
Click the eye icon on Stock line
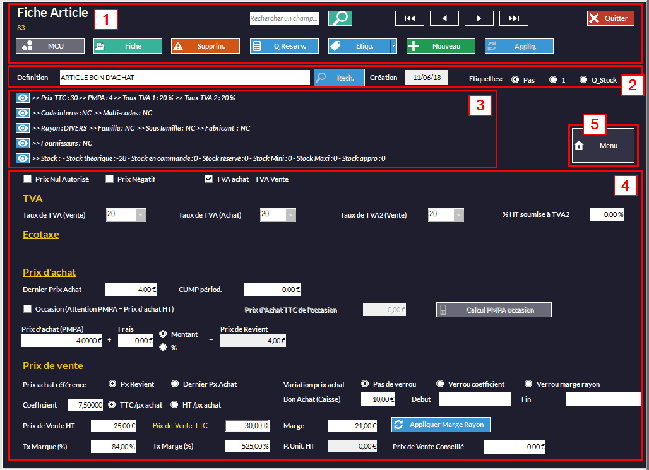pyautogui.click(x=23, y=158)
